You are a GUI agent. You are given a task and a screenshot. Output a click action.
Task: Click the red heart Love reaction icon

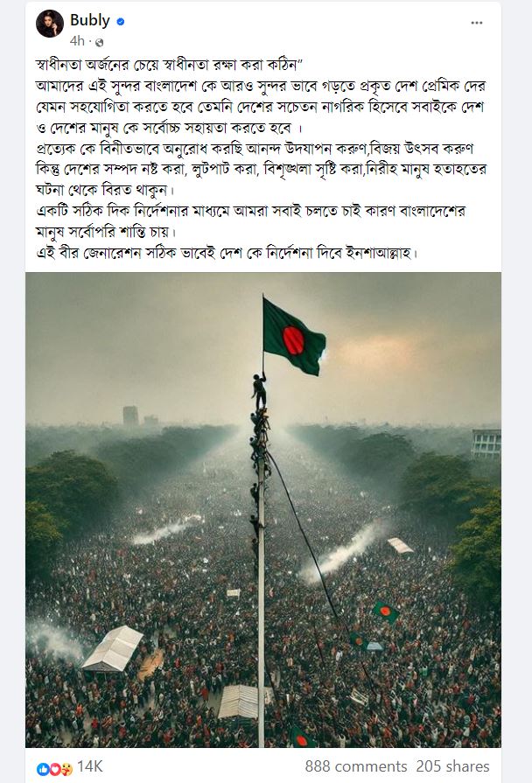[54, 770]
